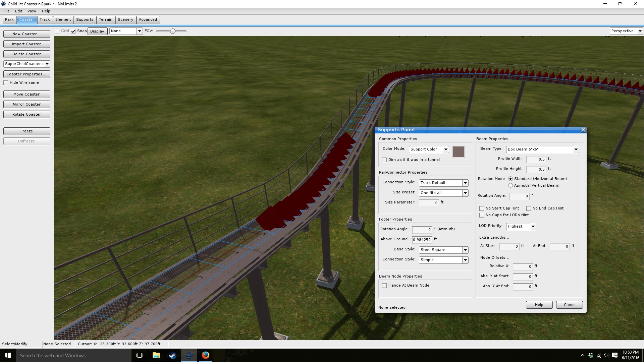
Task: Open Steam from the taskbar
Action: [x=173, y=355]
